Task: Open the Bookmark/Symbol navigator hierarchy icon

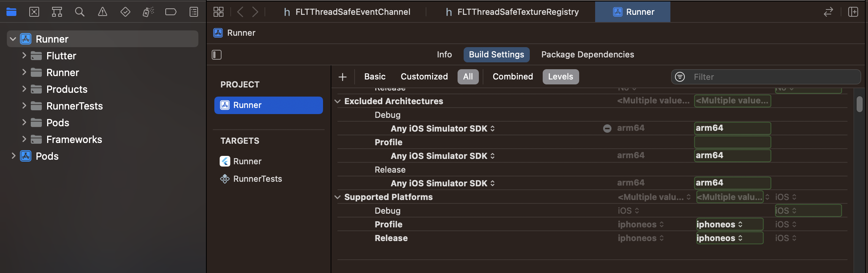Action: tap(57, 12)
